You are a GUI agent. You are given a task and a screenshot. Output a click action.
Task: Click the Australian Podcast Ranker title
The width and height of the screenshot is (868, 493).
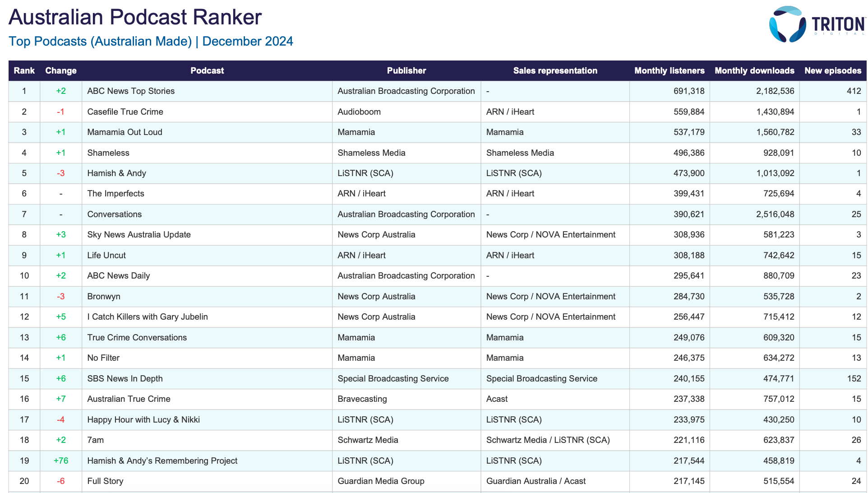[135, 17]
